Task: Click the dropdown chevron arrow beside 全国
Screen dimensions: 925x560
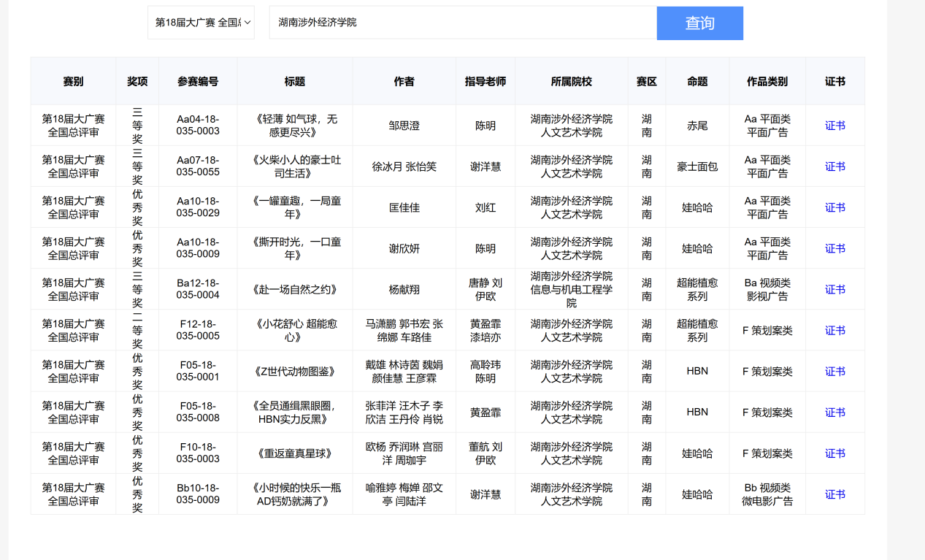Action: click(247, 23)
